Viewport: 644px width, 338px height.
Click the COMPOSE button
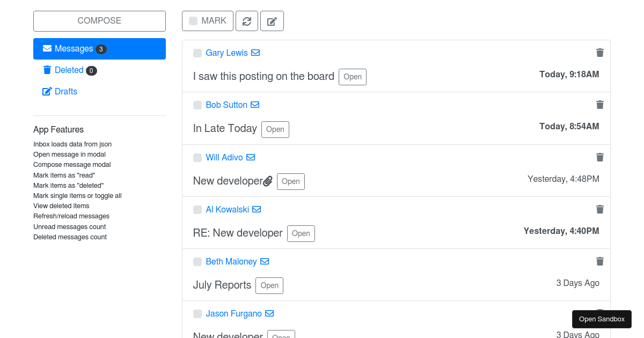pyautogui.click(x=99, y=21)
